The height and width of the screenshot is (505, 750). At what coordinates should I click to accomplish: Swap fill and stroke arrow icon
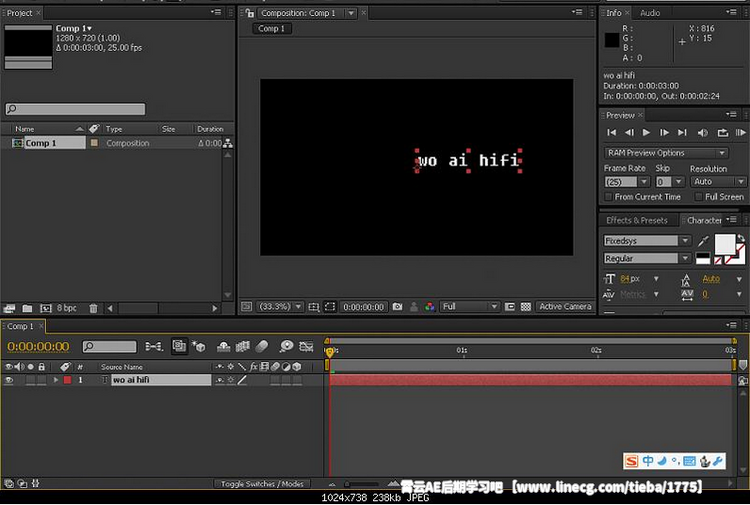tap(740, 238)
